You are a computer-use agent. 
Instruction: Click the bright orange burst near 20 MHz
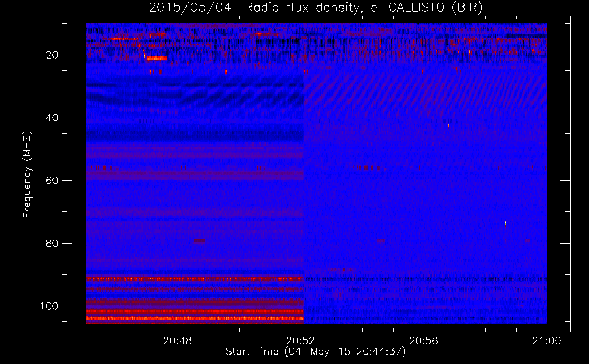tap(157, 58)
